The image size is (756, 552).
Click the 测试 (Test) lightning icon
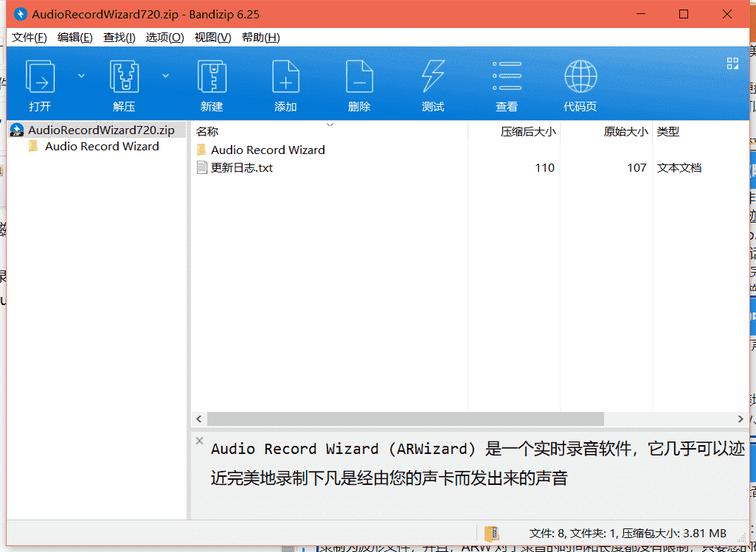pyautogui.click(x=433, y=76)
